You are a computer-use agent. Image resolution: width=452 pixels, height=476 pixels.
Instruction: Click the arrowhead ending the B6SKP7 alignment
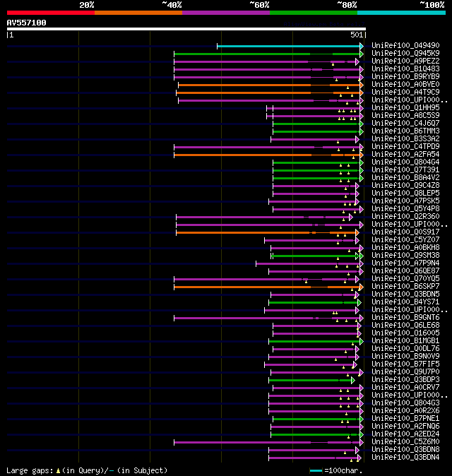pos(362,287)
